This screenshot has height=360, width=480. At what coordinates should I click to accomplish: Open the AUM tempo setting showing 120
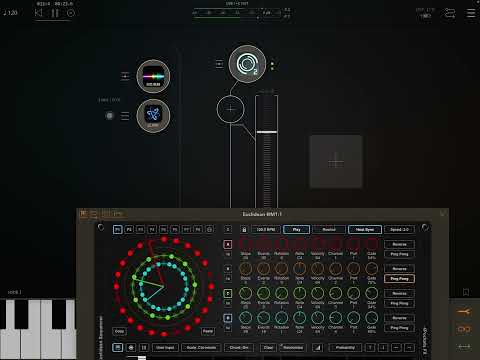10,13
